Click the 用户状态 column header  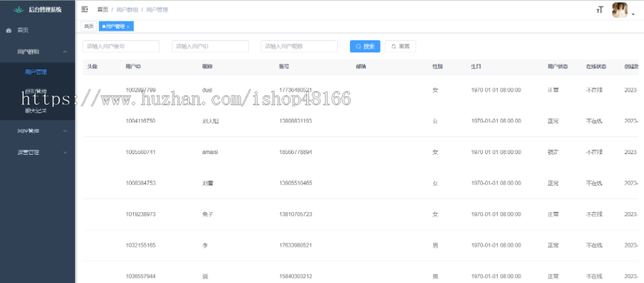(557, 67)
